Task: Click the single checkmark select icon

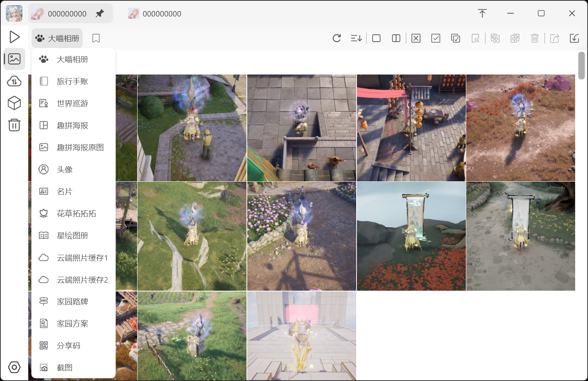Action: pos(436,38)
